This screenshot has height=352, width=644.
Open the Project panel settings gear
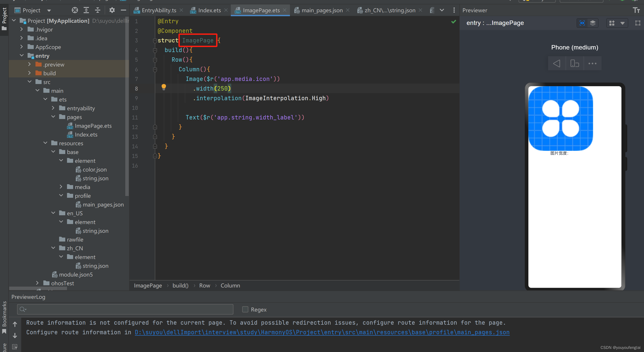point(112,10)
